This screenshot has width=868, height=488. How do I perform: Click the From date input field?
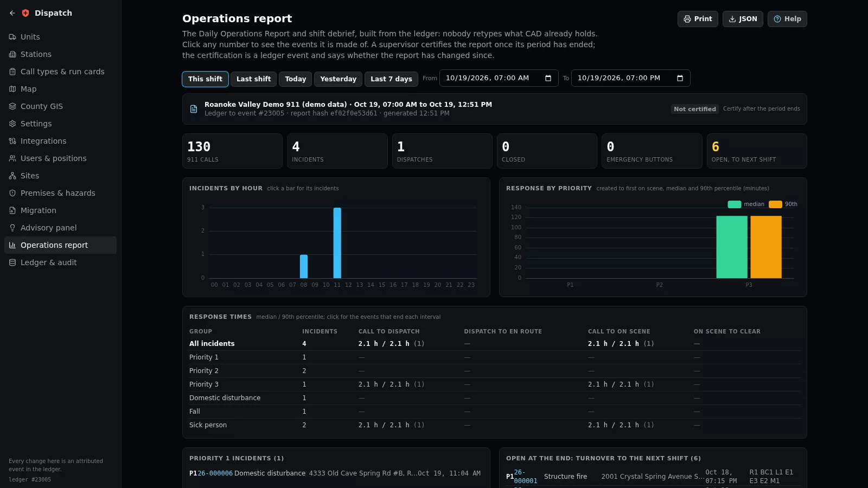click(499, 78)
